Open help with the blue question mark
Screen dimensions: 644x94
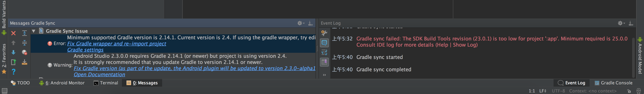[13, 72]
